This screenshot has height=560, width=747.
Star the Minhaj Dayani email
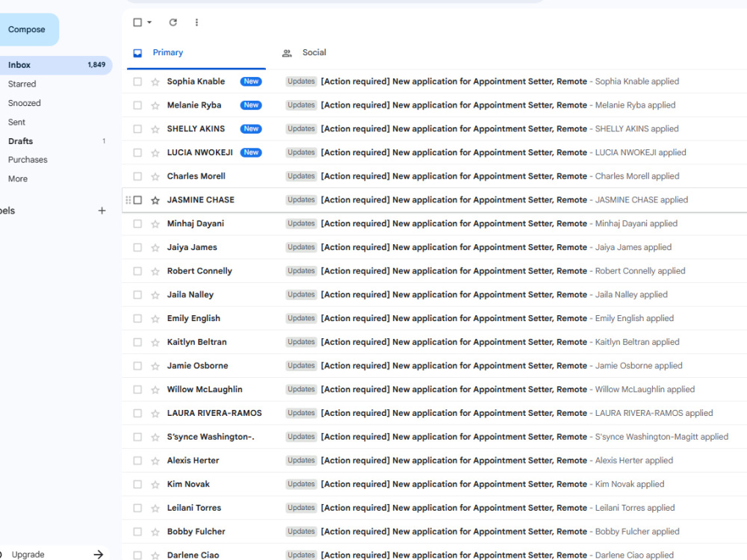click(155, 224)
